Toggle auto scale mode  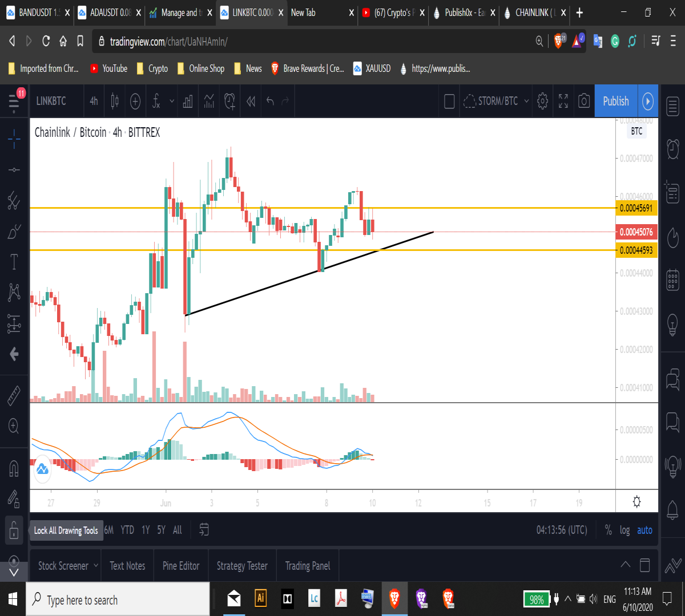click(x=644, y=530)
